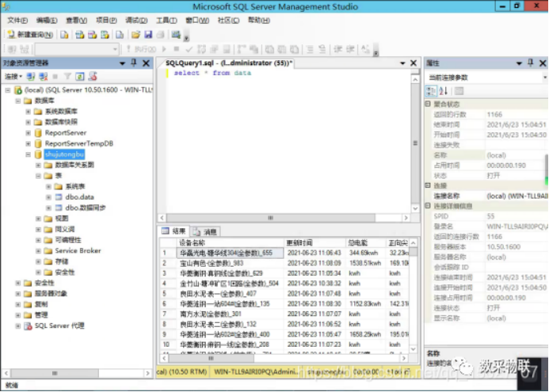
Task: Open the available databases combo box
Action: coord(77,49)
